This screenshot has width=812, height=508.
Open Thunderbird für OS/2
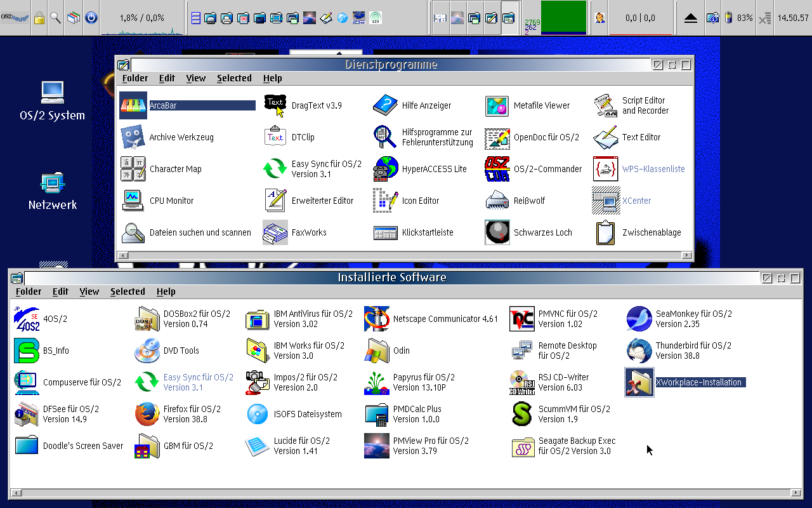pyautogui.click(x=639, y=351)
